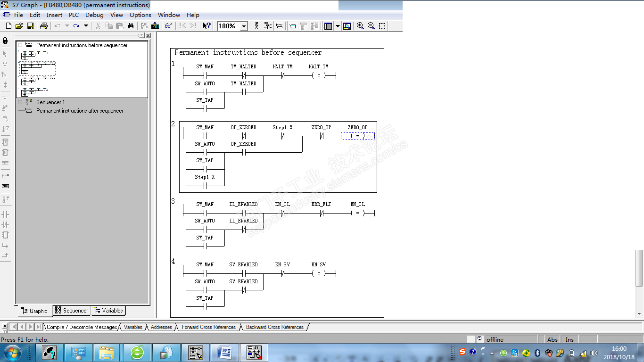The height and width of the screenshot is (362, 644).
Task: Click the volume icon in system tray
Action: tap(594, 353)
